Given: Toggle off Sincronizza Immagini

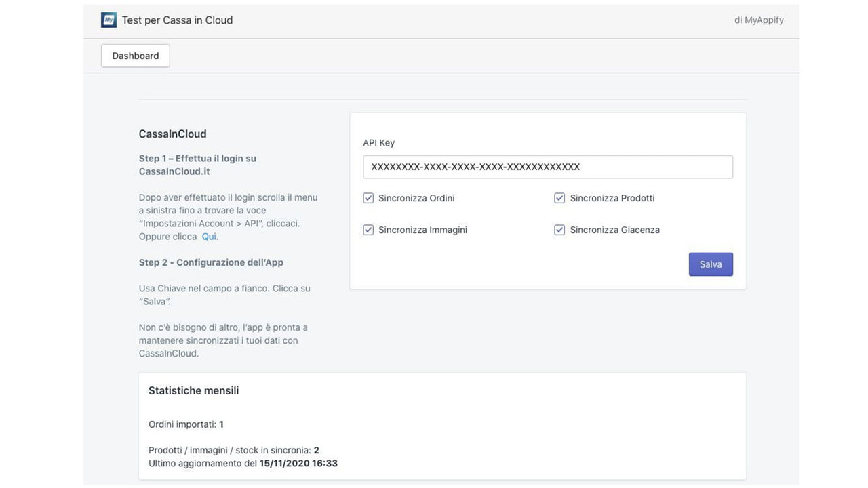Looking at the screenshot, I should coord(368,229).
